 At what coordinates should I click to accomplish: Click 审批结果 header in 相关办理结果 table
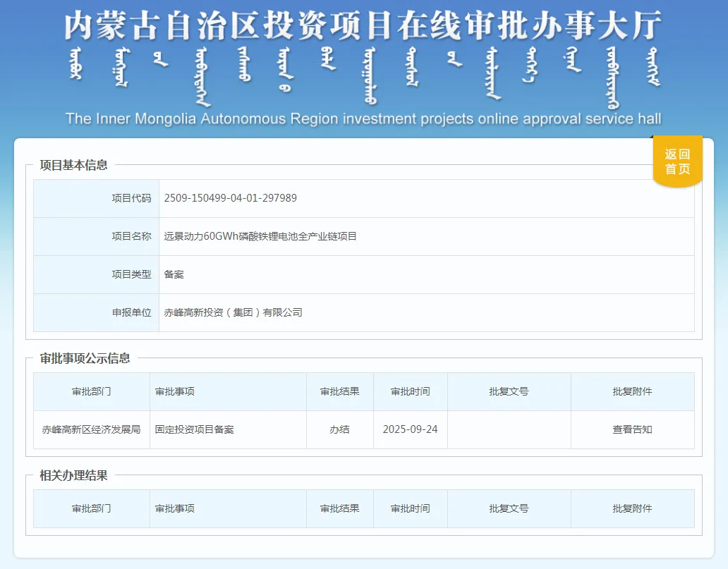click(x=340, y=508)
